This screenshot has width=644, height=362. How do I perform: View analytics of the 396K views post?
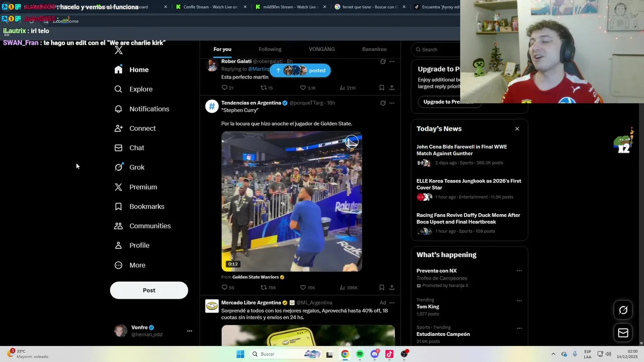click(349, 288)
